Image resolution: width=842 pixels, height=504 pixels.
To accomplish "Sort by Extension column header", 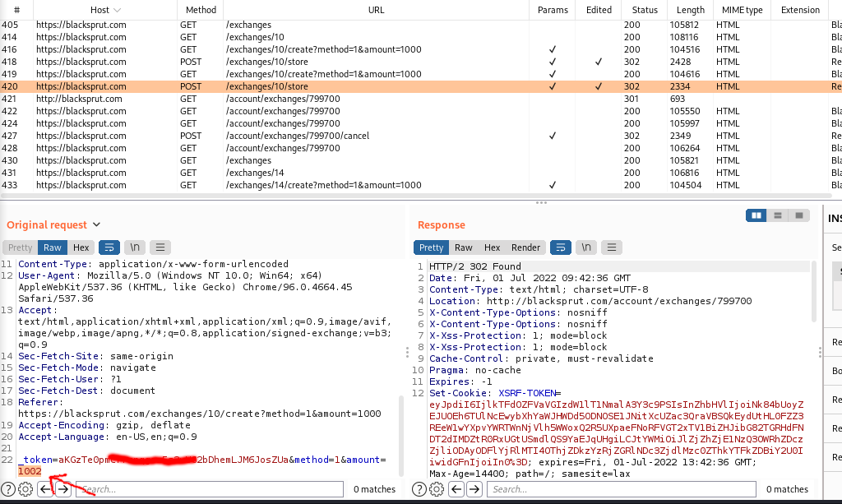I will (800, 10).
